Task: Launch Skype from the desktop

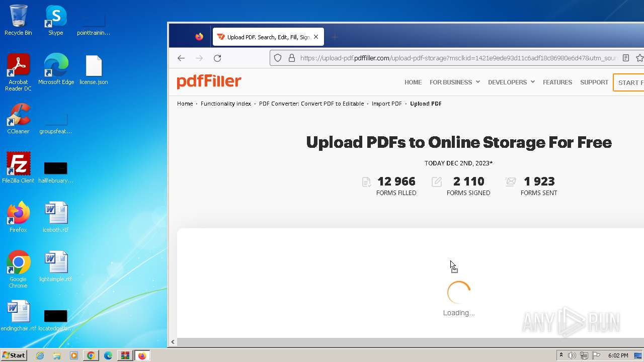Action: click(56, 20)
